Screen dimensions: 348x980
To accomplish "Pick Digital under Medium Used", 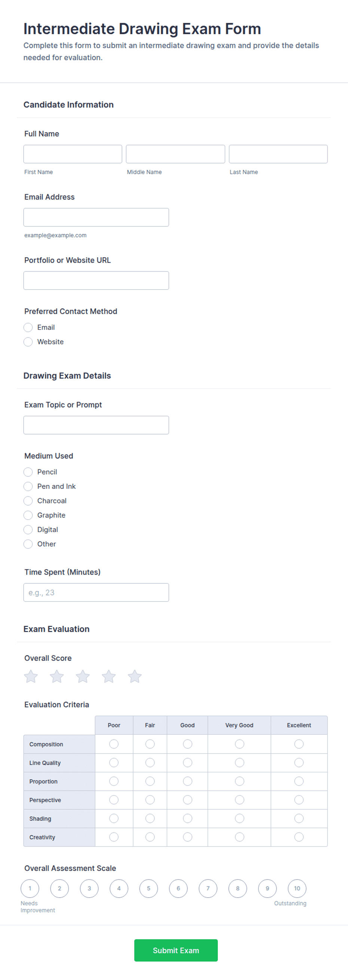I will click(x=28, y=530).
